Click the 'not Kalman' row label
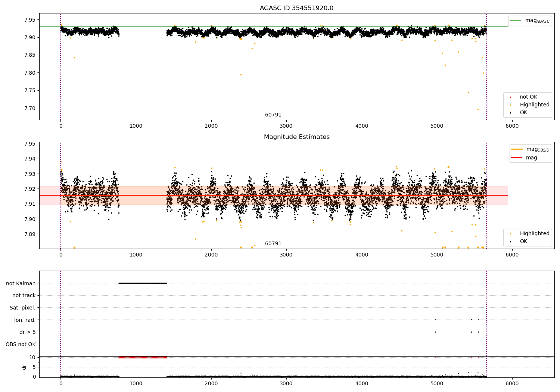The width and height of the screenshot is (560, 392). 21,283
